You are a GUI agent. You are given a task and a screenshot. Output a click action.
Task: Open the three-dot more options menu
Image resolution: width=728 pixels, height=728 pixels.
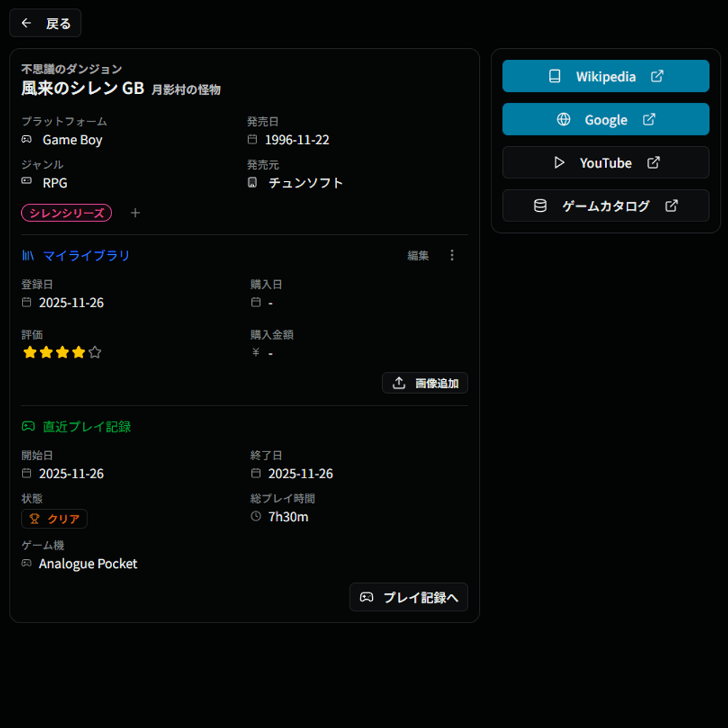(x=452, y=255)
